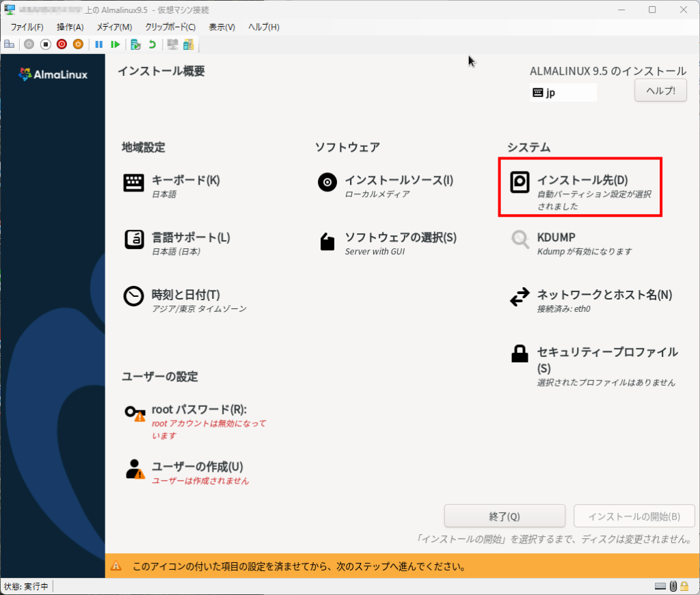The width and height of the screenshot is (700, 595).
Task: Click the green Reset icon
Action: point(116,44)
